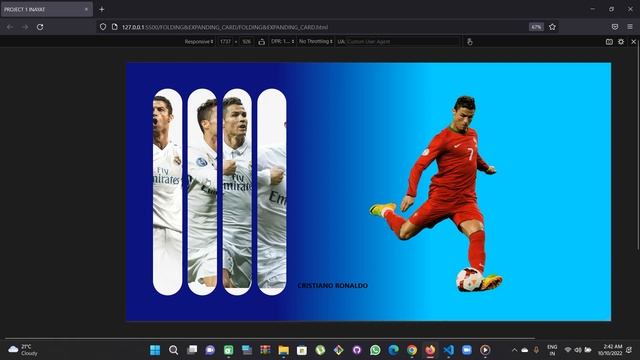Click the second Ronaldo card strip
This screenshot has height=360, width=640.
202,192
